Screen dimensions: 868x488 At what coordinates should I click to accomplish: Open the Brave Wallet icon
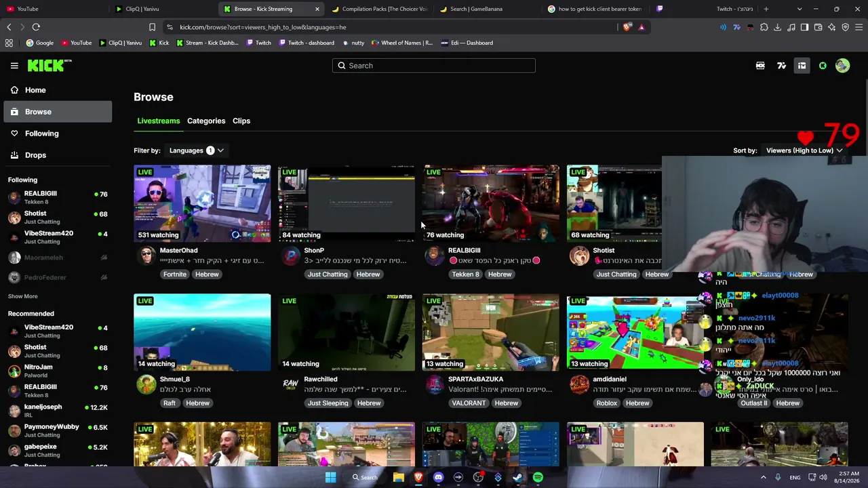click(x=818, y=27)
